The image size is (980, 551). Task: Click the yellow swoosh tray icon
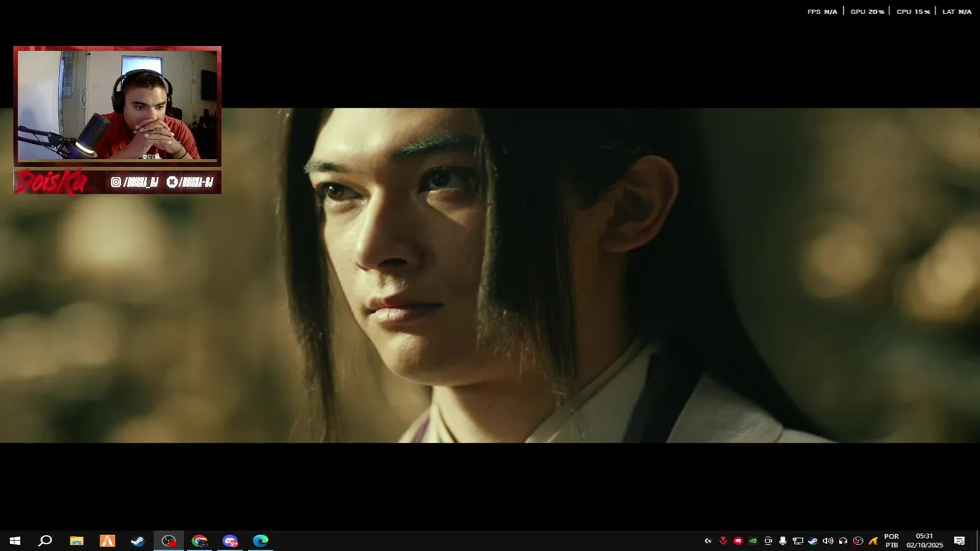tap(873, 541)
